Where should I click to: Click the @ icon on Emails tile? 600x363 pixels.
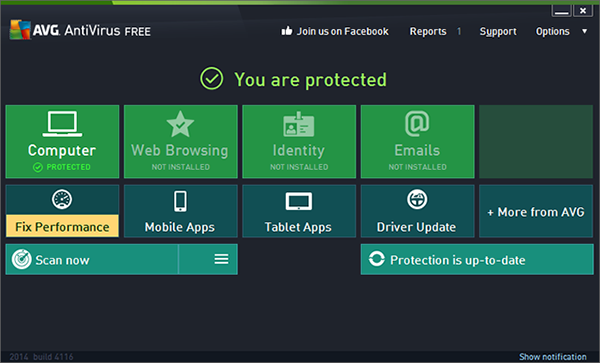click(417, 124)
